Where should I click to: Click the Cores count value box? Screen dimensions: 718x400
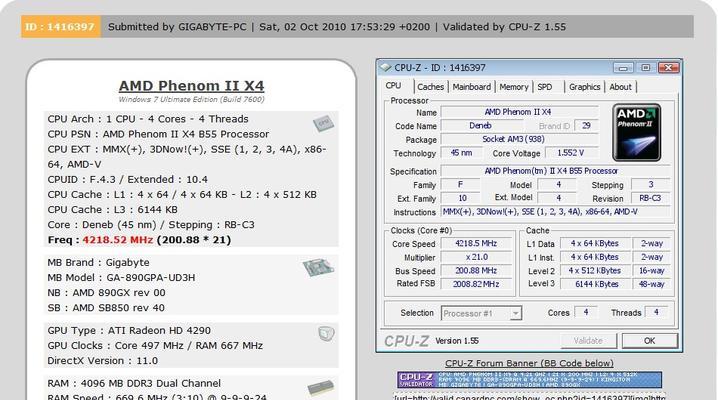[x=586, y=312]
